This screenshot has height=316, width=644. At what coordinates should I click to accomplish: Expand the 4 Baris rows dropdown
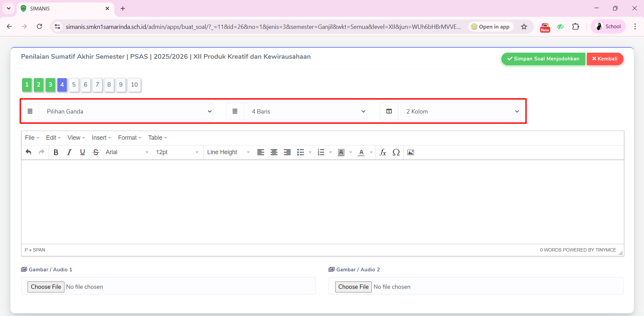pos(305,111)
